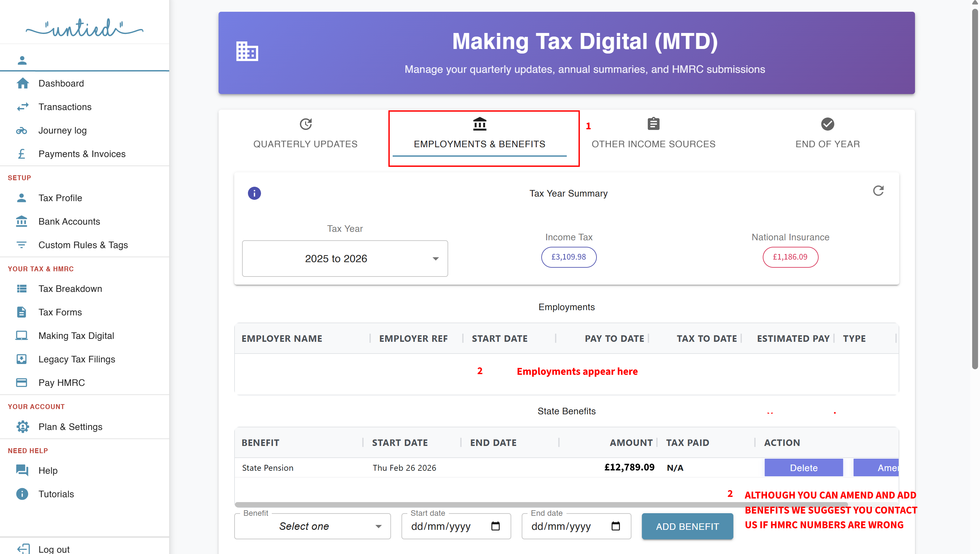This screenshot has height=554, width=980.
Task: Click the Journey log bicycle icon
Action: click(x=22, y=131)
